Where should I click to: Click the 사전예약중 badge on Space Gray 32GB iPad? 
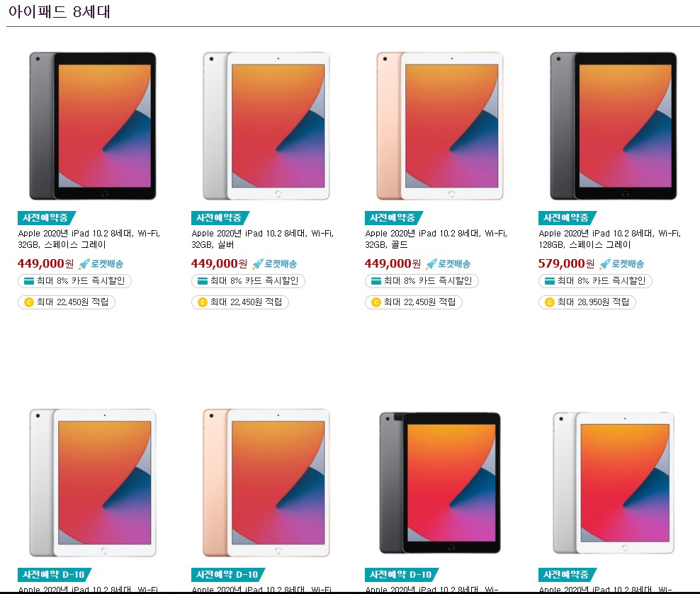(47, 217)
